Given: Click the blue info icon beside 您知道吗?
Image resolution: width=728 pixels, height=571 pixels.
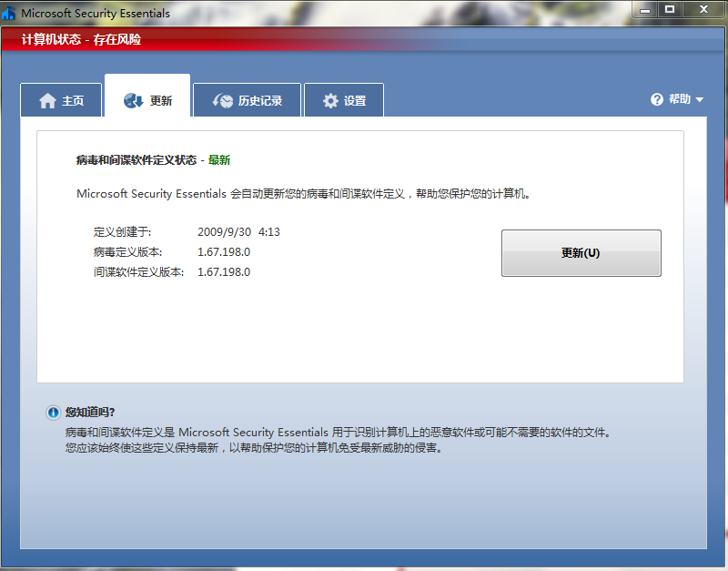Looking at the screenshot, I should (53, 413).
